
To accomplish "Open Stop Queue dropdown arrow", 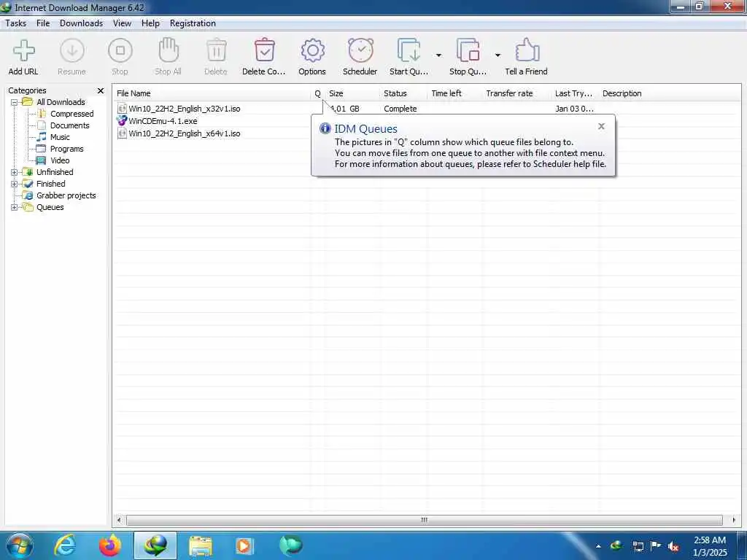I will (498, 55).
